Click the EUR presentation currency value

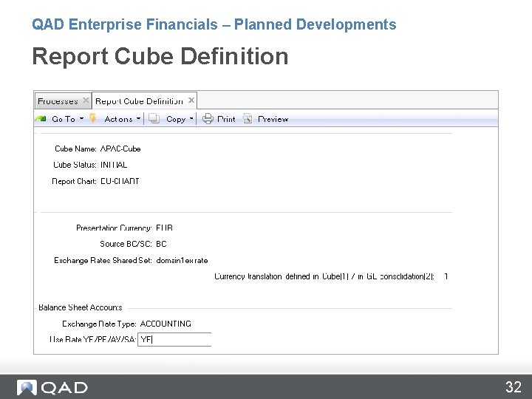tap(164, 228)
